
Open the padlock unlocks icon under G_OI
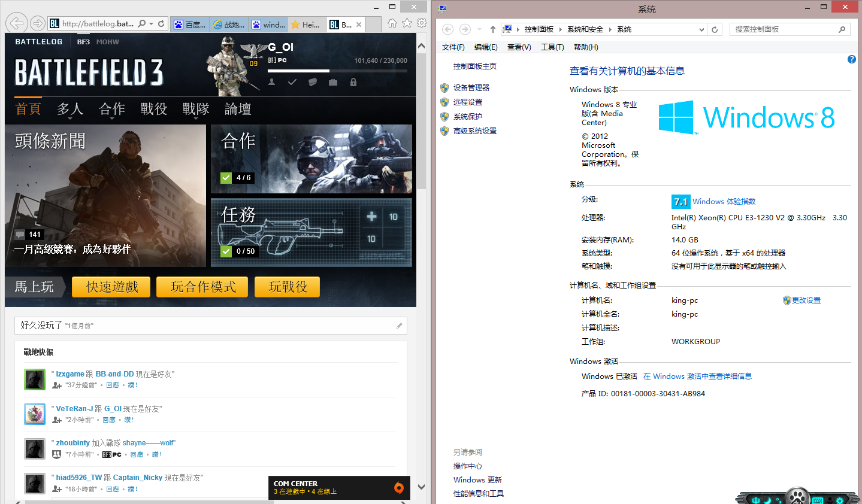pyautogui.click(x=353, y=82)
